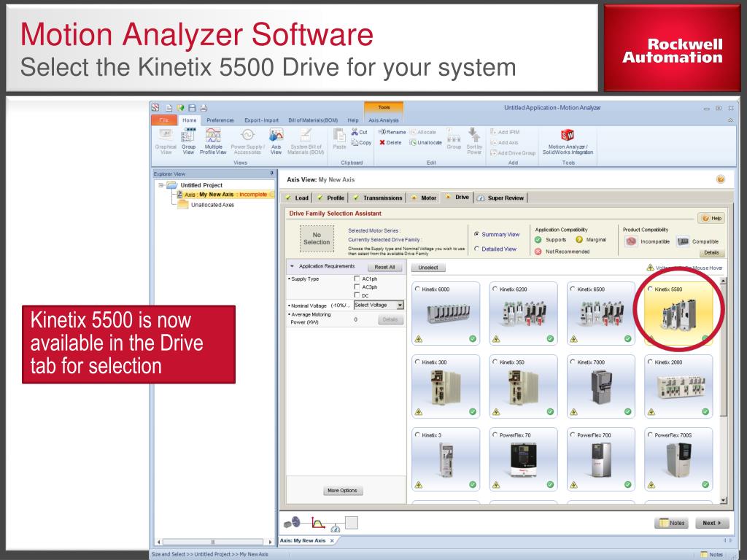
Task: Open Power Supply / Accessories view
Action: tap(247, 141)
